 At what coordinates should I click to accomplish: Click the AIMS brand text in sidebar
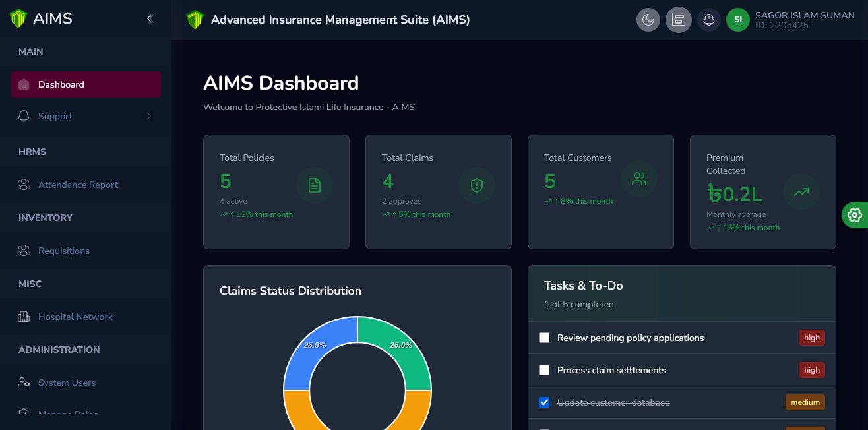(53, 18)
